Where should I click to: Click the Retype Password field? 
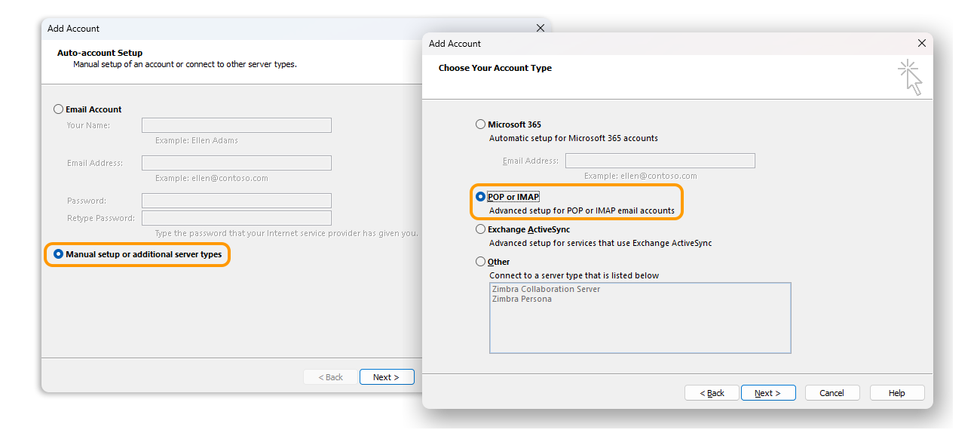[236, 218]
